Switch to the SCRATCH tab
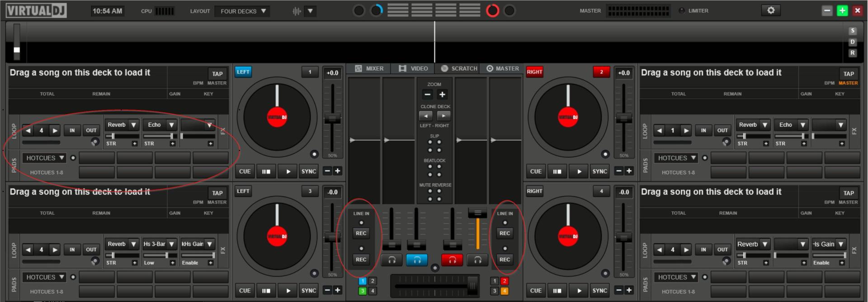 (459, 68)
